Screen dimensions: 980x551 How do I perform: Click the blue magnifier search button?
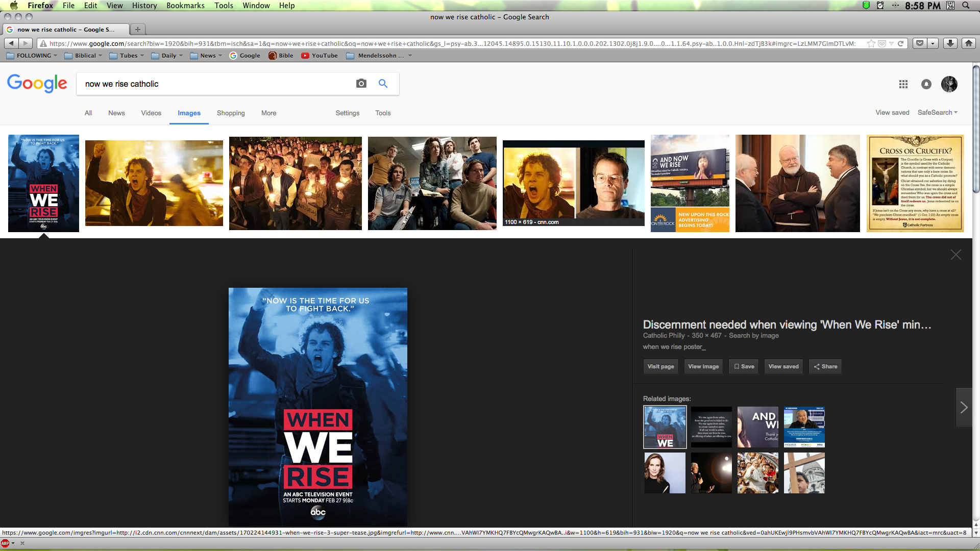click(x=383, y=84)
